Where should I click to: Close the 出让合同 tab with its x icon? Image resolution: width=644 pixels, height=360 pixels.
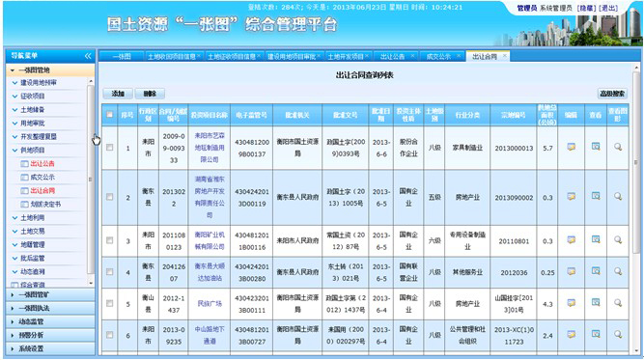click(x=504, y=56)
